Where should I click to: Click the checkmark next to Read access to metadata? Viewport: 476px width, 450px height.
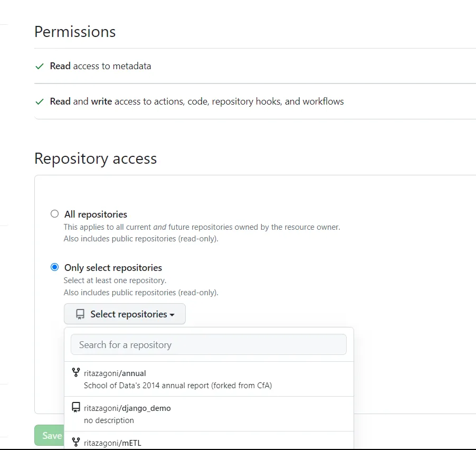click(40, 66)
